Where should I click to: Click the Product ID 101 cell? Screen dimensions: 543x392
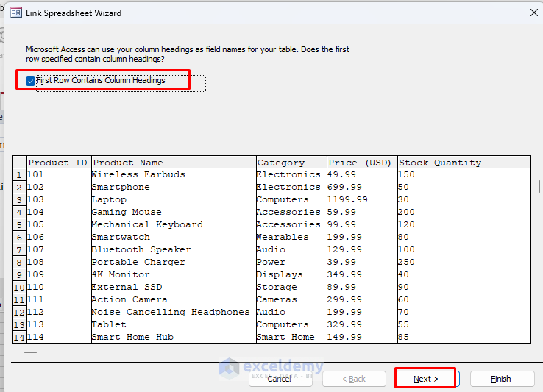(x=59, y=174)
